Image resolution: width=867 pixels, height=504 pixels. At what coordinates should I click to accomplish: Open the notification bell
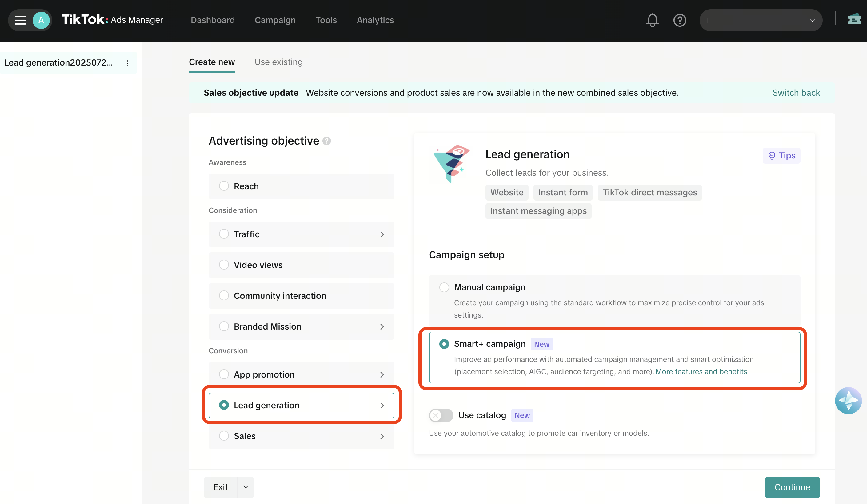pyautogui.click(x=652, y=20)
